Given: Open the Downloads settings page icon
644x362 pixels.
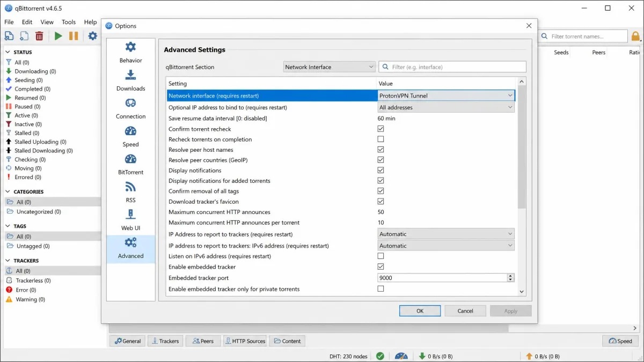Looking at the screenshot, I should pos(130,75).
